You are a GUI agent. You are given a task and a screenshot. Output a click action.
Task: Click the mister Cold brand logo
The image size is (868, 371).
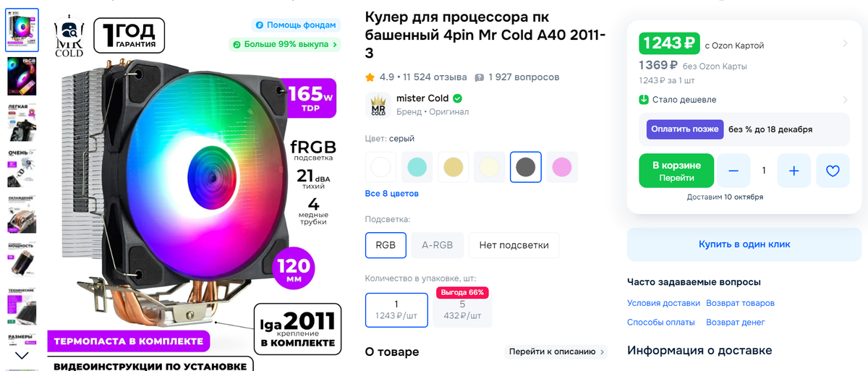[x=378, y=105]
